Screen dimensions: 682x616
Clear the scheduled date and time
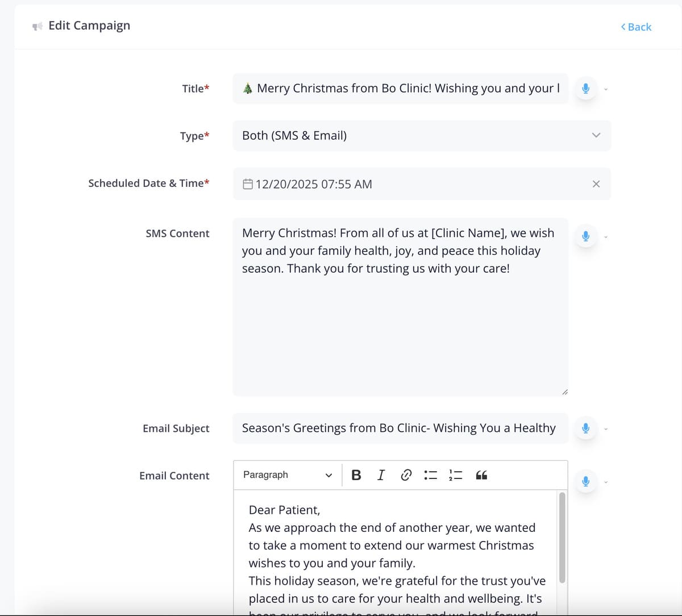pyautogui.click(x=596, y=184)
